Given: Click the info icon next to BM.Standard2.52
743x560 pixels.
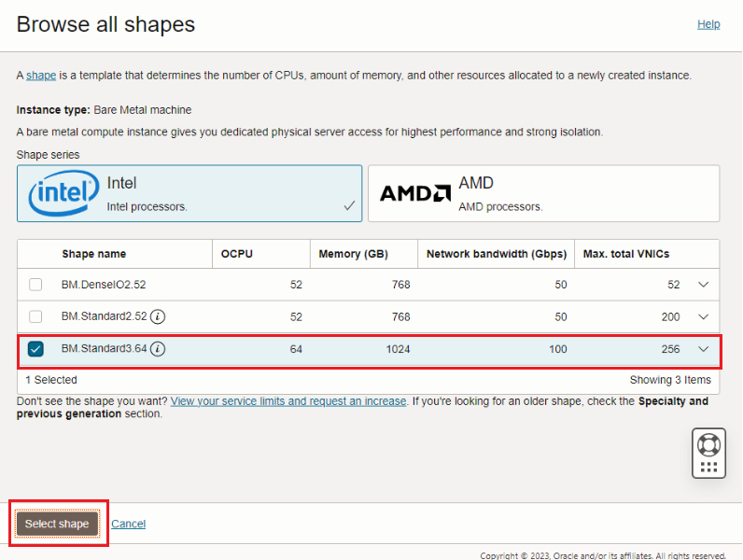Looking at the screenshot, I should pos(159,316).
